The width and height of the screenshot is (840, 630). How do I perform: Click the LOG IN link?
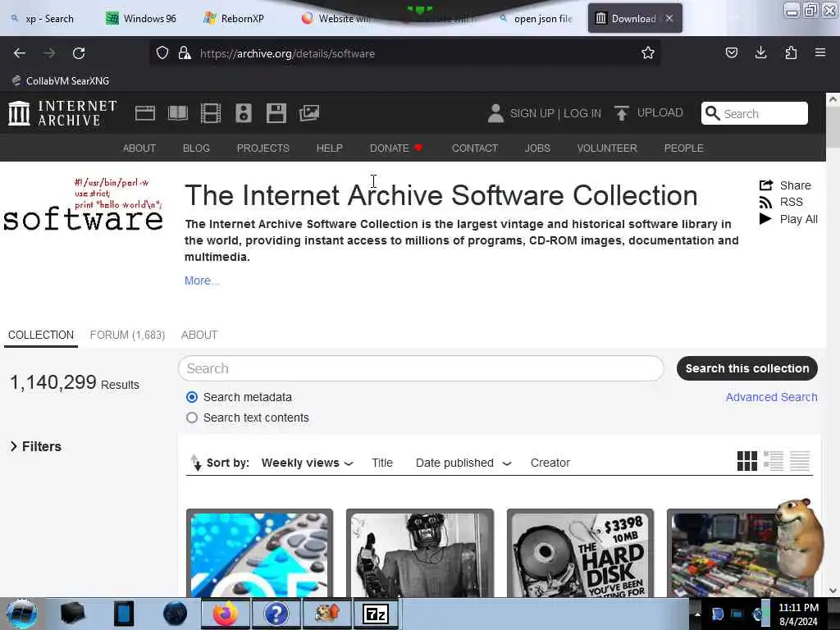pyautogui.click(x=582, y=113)
